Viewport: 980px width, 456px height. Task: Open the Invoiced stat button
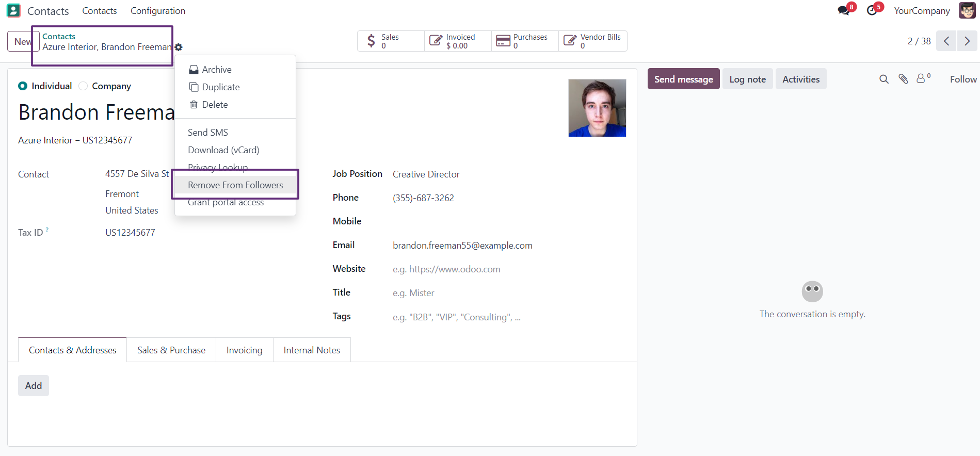[458, 41]
